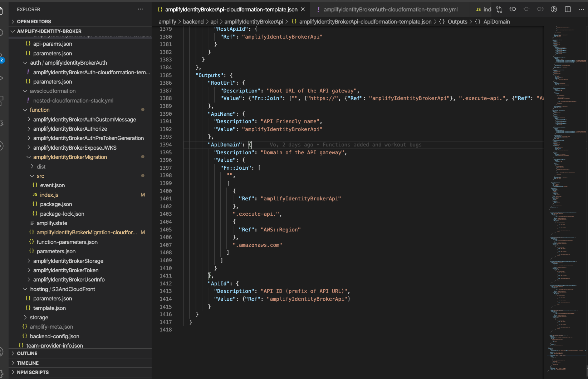Expand the Outline panel
This screenshot has width=588, height=379.
pos(80,353)
